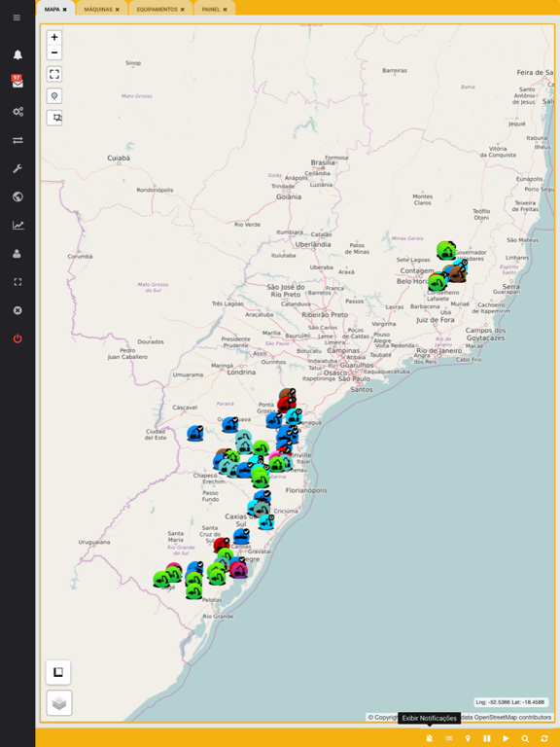Click the transfer arrows sidebar icon

[17, 140]
